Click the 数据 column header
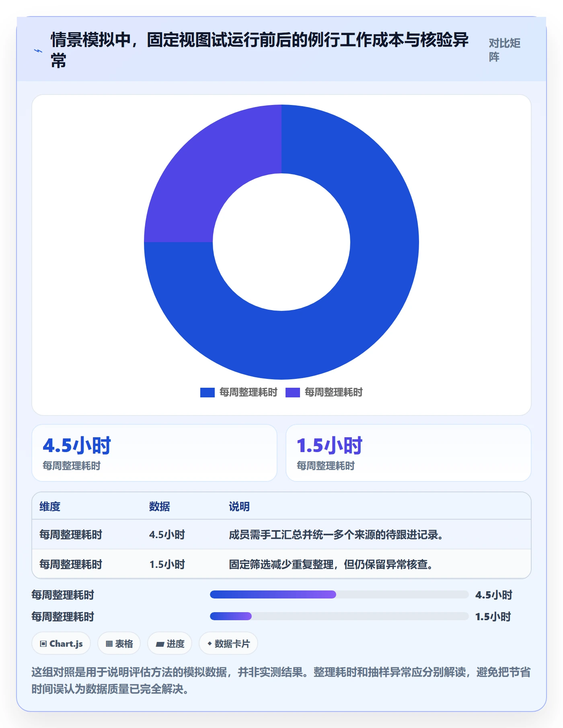The height and width of the screenshot is (728, 563). tap(160, 506)
